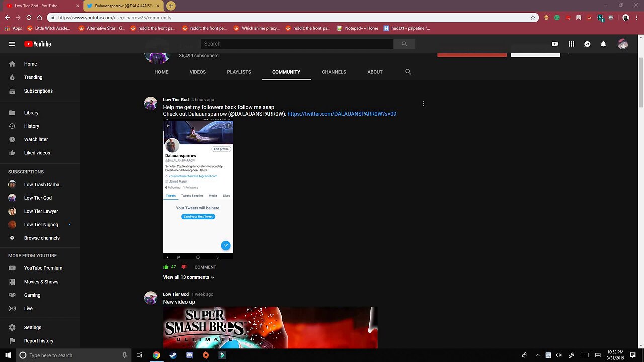Screen dimensions: 644x362
Task: Bookmark this page with the star
Action: point(533,17)
